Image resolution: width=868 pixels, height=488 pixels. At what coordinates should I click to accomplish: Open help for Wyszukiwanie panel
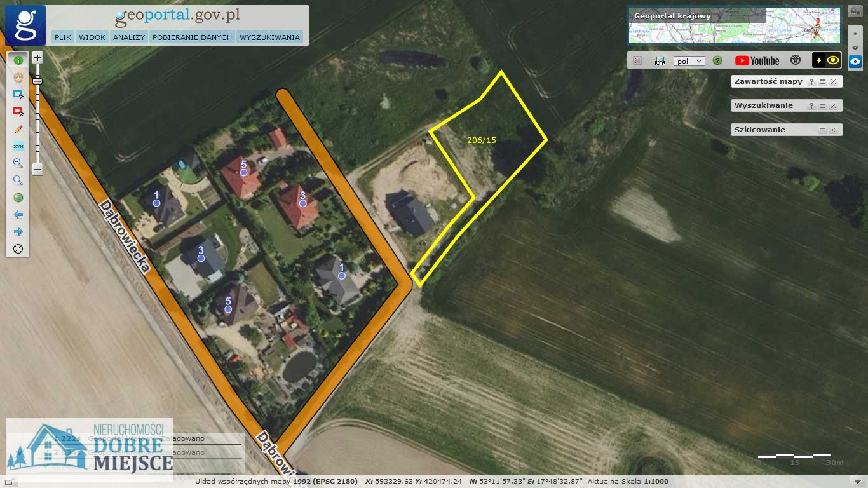(811, 106)
